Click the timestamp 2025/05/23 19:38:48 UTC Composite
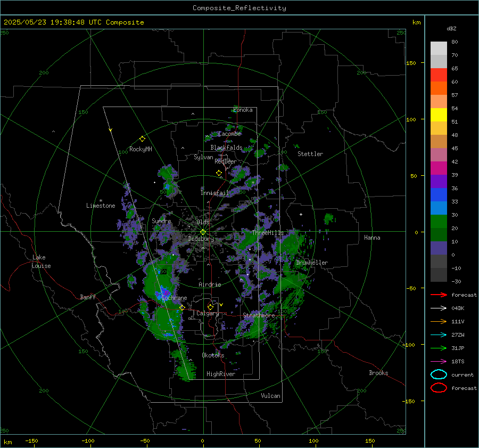479x448 pixels. (x=73, y=22)
